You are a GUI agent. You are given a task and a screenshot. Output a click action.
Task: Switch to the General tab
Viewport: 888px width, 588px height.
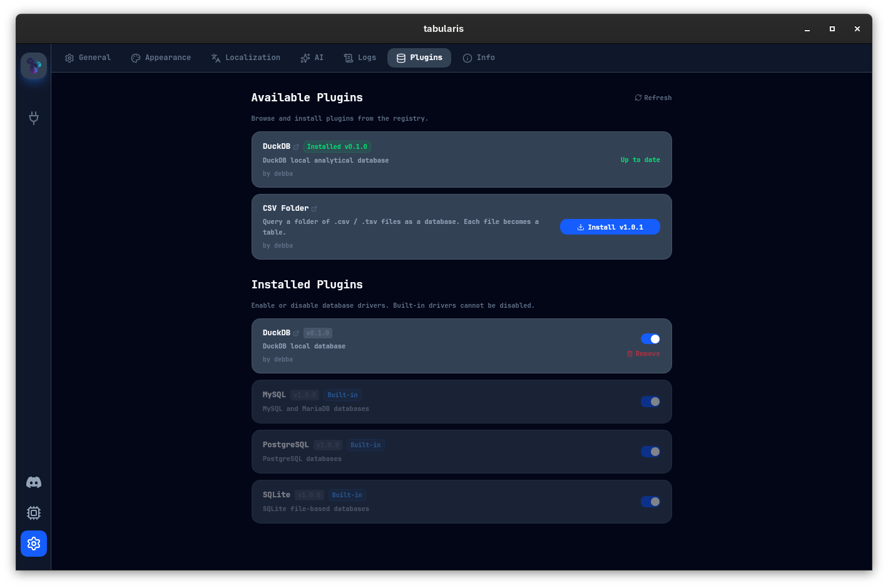coord(88,58)
